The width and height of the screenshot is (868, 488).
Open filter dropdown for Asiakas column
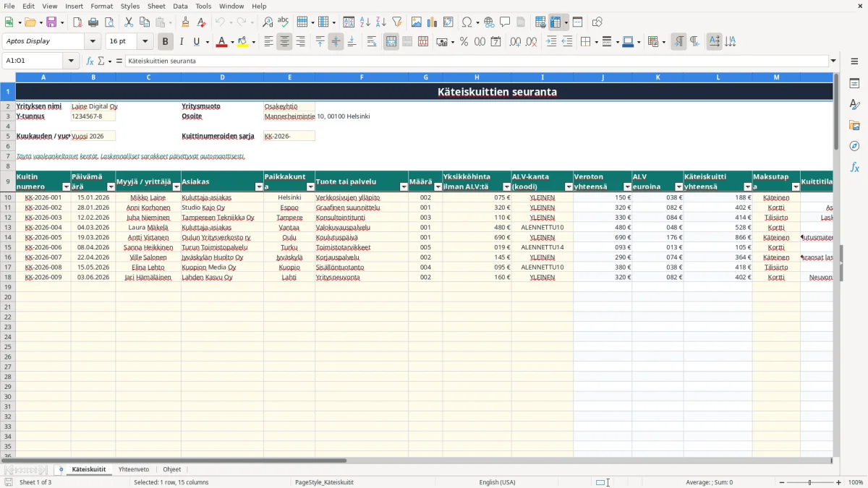(258, 187)
